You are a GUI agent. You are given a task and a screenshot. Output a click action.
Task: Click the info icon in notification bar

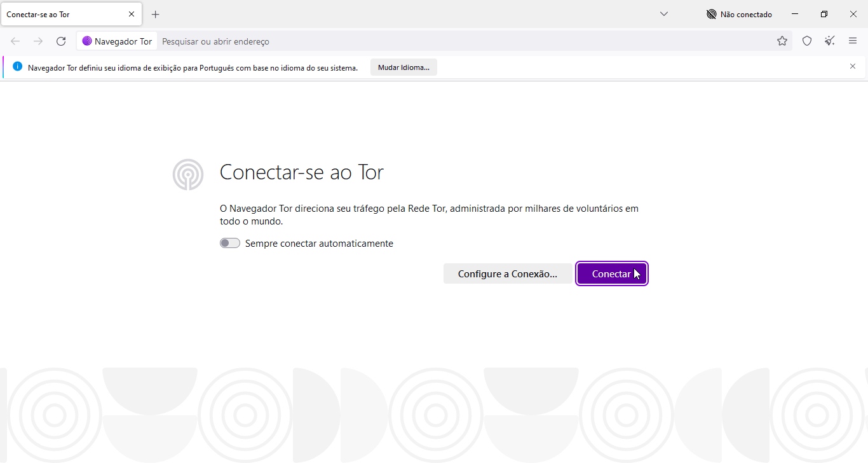click(17, 67)
